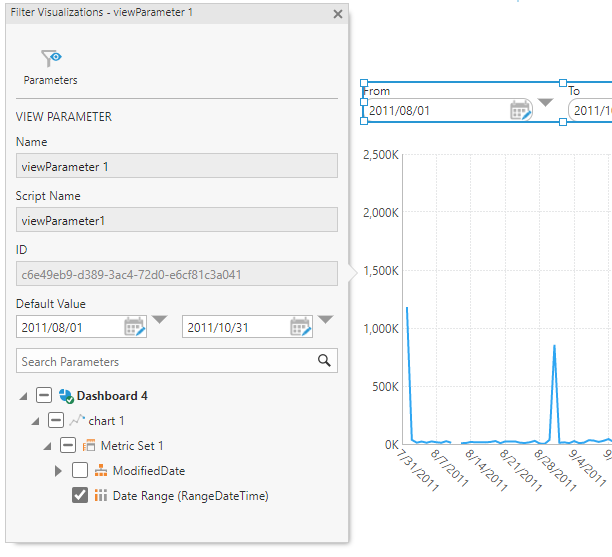Select the Date Range (RangeDateTime) tree item
The width and height of the screenshot is (612, 557).
(190, 495)
